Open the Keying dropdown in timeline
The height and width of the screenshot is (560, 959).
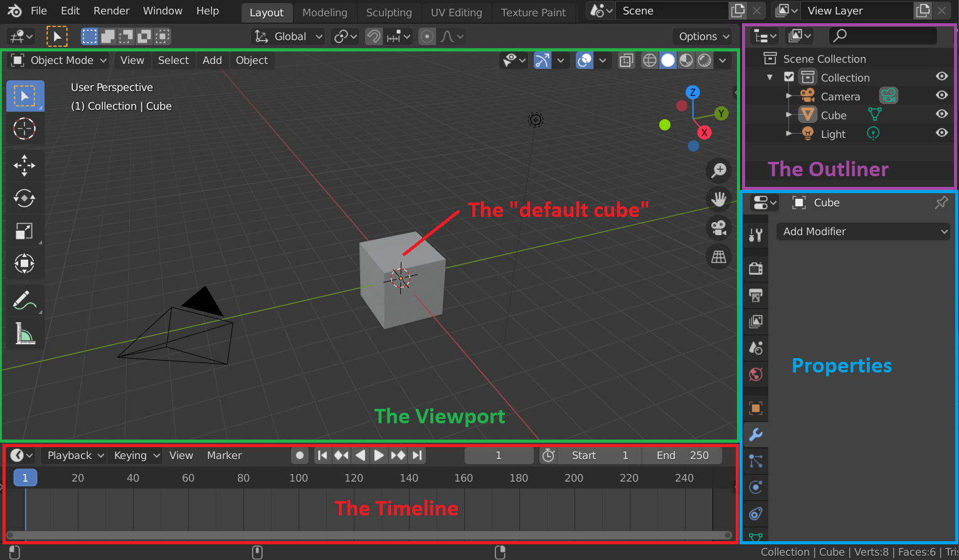[135, 455]
